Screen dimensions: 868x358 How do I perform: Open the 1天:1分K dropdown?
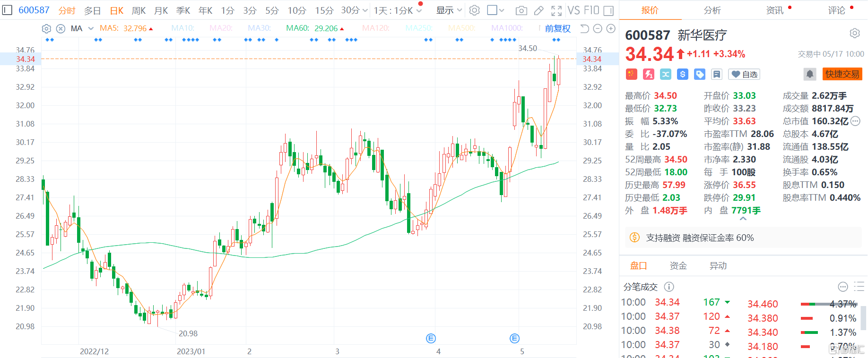point(398,10)
